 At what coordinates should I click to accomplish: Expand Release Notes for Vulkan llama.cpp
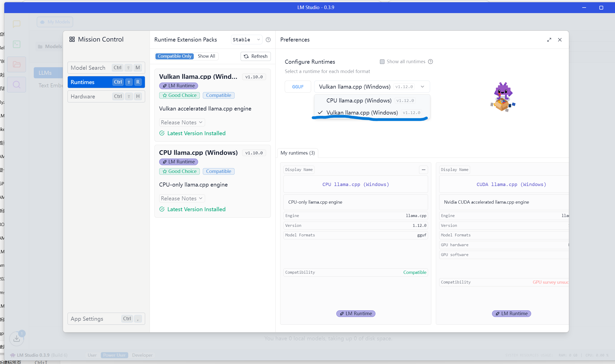pyautogui.click(x=182, y=122)
